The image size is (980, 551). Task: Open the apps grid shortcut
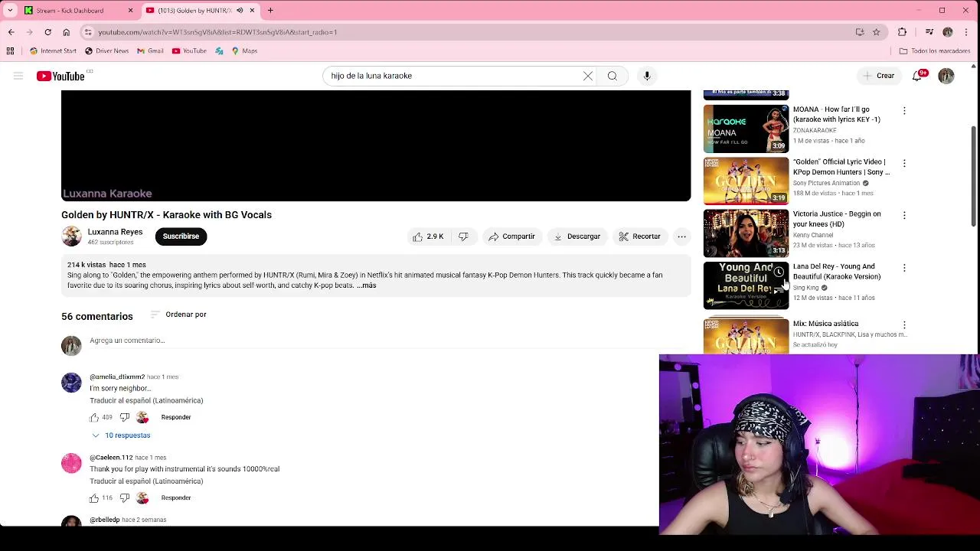10,51
